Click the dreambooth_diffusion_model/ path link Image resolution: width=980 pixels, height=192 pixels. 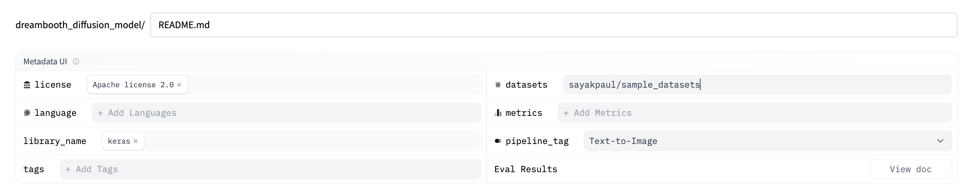pyautogui.click(x=80, y=25)
